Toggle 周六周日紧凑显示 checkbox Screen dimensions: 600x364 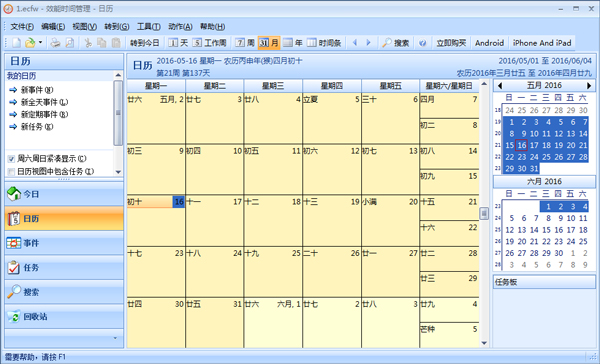click(11, 158)
